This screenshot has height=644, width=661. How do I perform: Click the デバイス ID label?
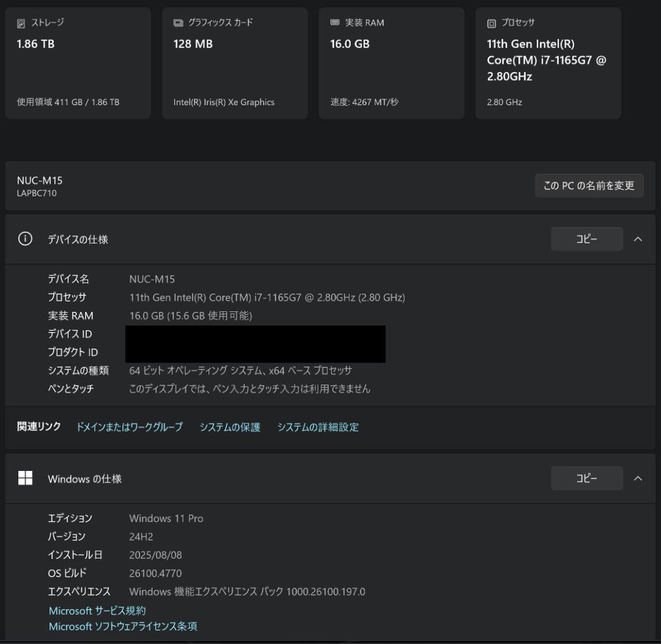(70, 333)
